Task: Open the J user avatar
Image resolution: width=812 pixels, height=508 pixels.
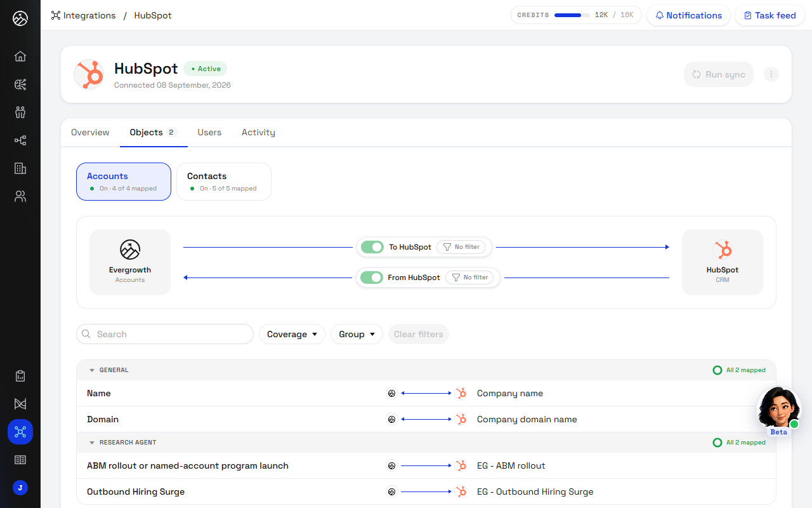Action: click(x=20, y=488)
